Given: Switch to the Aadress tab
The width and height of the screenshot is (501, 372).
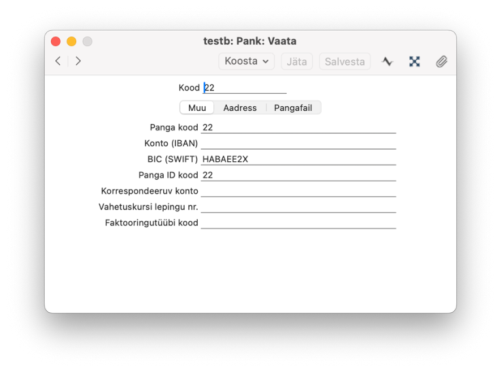Looking at the screenshot, I should click(x=240, y=108).
